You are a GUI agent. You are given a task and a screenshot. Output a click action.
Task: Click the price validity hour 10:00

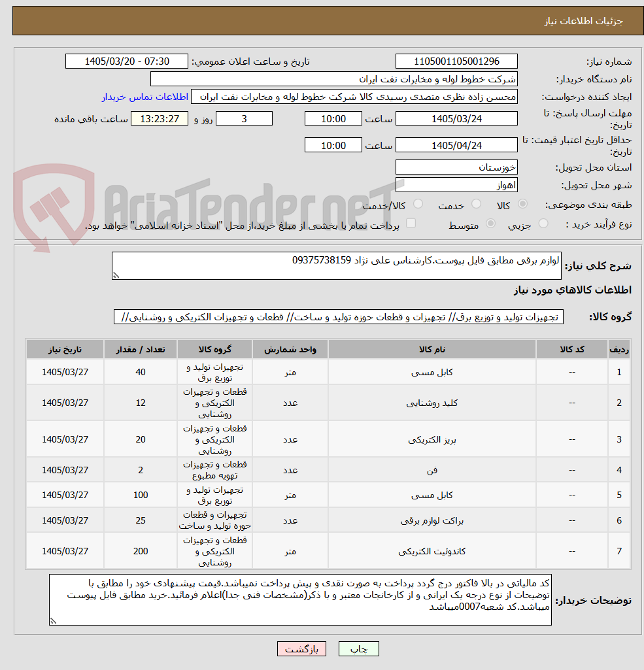tap(333, 145)
